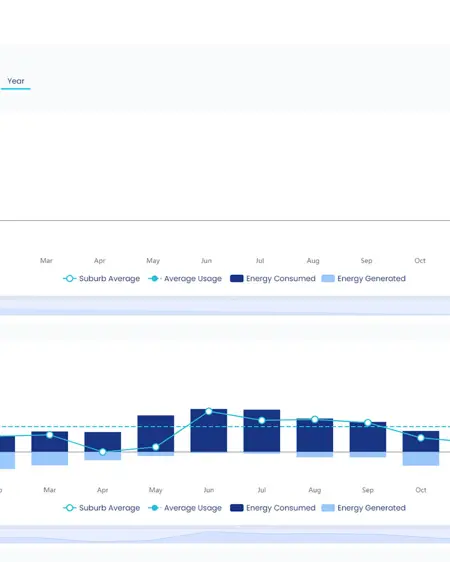Select the Jun suburb average data point
Viewport: 450px width, 562px height.
pyautogui.click(x=209, y=411)
